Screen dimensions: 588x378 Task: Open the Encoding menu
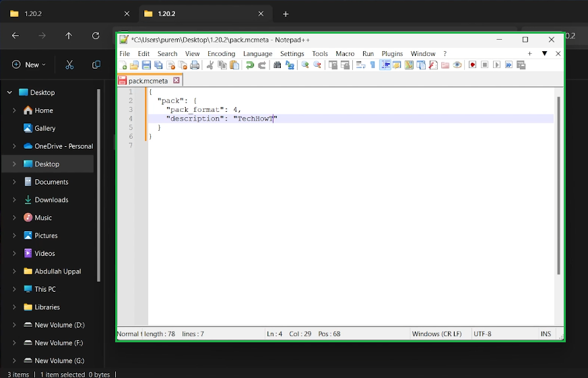[221, 54]
